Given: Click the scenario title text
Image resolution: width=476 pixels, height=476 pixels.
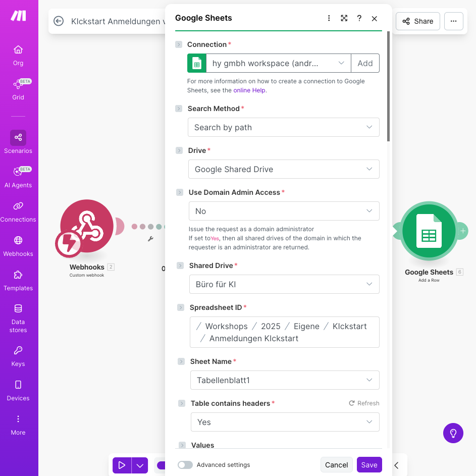Looking at the screenshot, I should (x=119, y=21).
